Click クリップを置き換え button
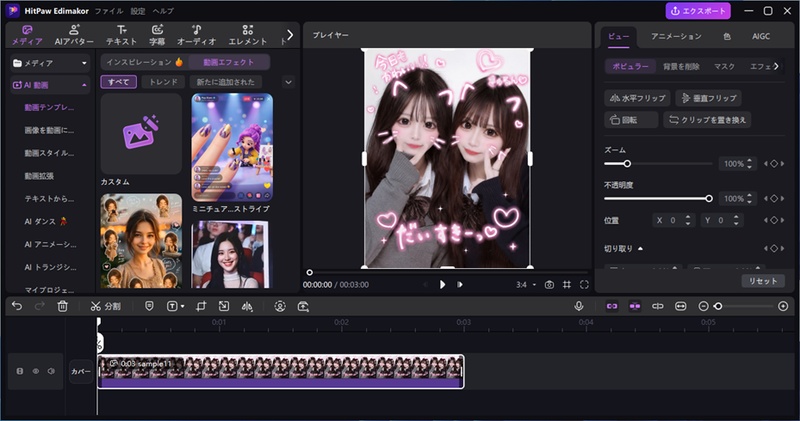The image size is (800, 421). (x=707, y=120)
